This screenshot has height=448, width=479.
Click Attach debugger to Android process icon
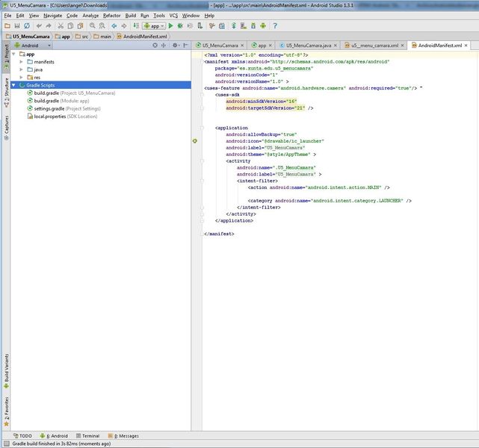(200, 26)
